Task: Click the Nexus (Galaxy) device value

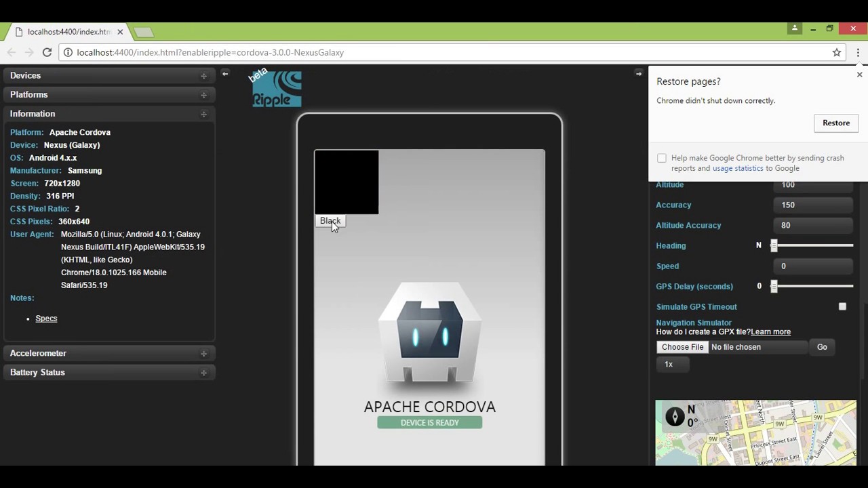Action: 72,145
